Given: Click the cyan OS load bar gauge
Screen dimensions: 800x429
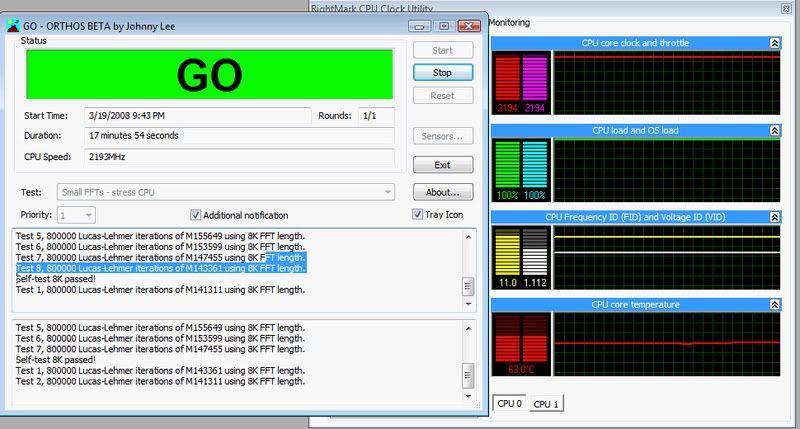Looking at the screenshot, I should tap(535, 164).
